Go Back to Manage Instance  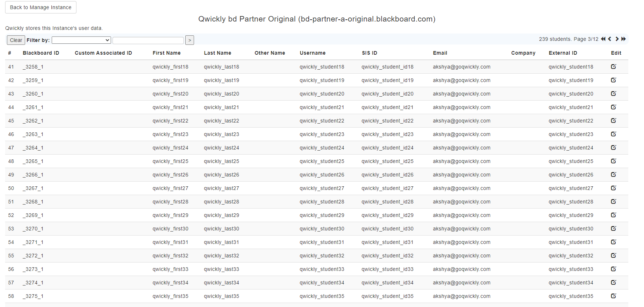41,7
